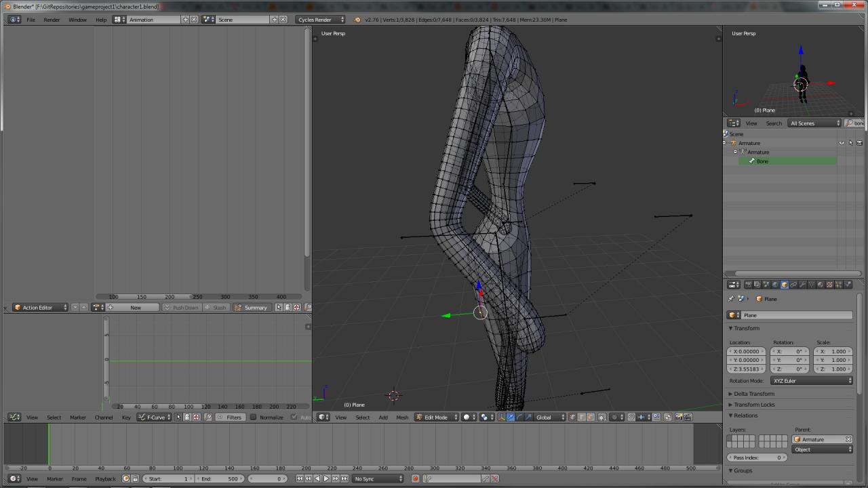
Task: Pin the properties editor context
Action: 731,299
